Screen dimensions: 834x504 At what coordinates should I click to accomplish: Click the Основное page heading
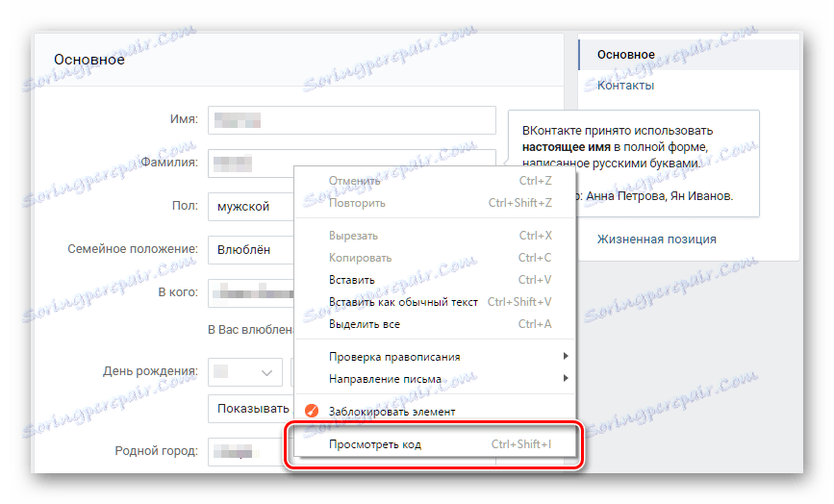click(89, 60)
